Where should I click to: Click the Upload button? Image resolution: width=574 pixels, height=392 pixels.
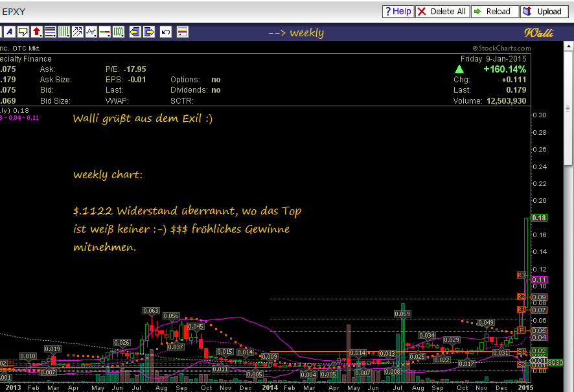click(x=545, y=12)
